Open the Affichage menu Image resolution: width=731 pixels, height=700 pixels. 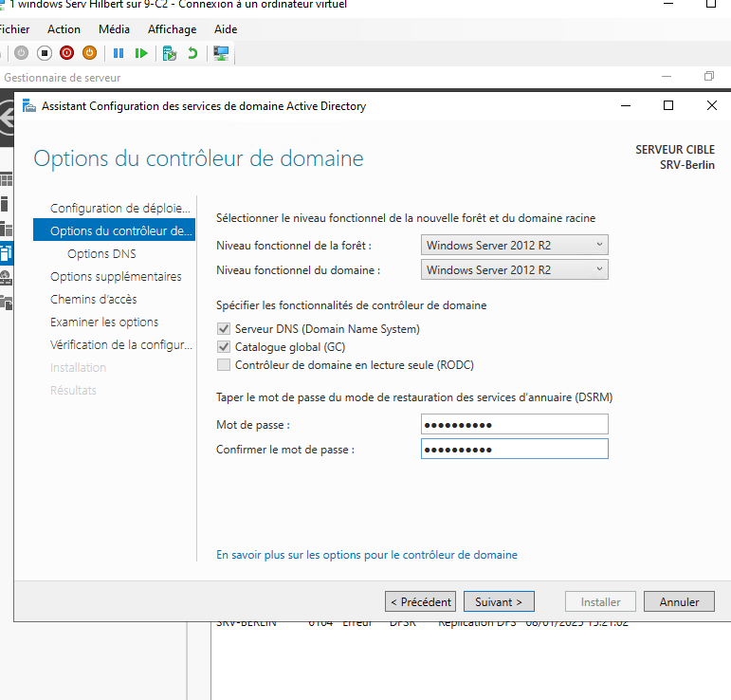(172, 29)
